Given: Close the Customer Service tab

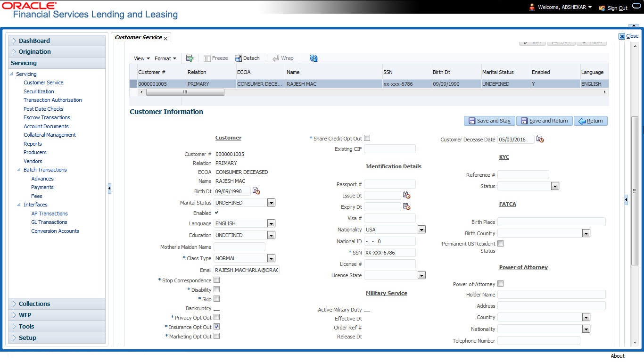Looking at the screenshot, I should tap(165, 38).
